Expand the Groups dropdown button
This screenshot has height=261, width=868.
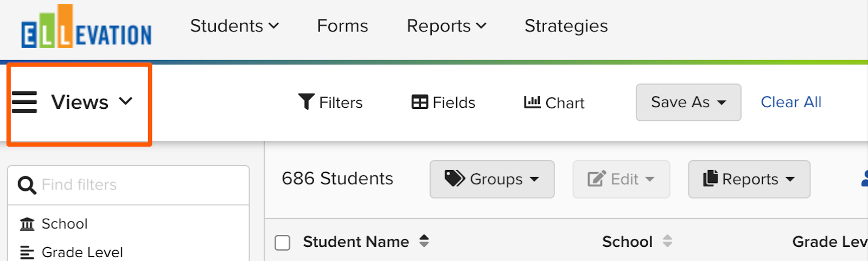492,179
